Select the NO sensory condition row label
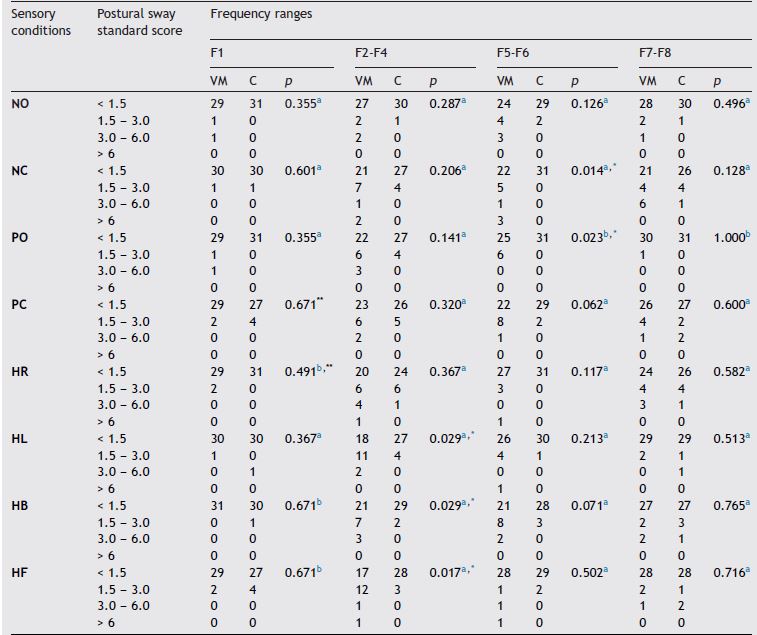Image resolution: width=757 pixels, height=635 pixels. pyautogui.click(x=19, y=102)
